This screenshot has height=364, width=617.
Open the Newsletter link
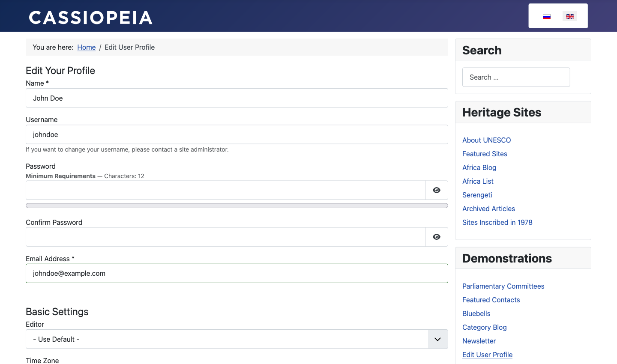coord(479,341)
